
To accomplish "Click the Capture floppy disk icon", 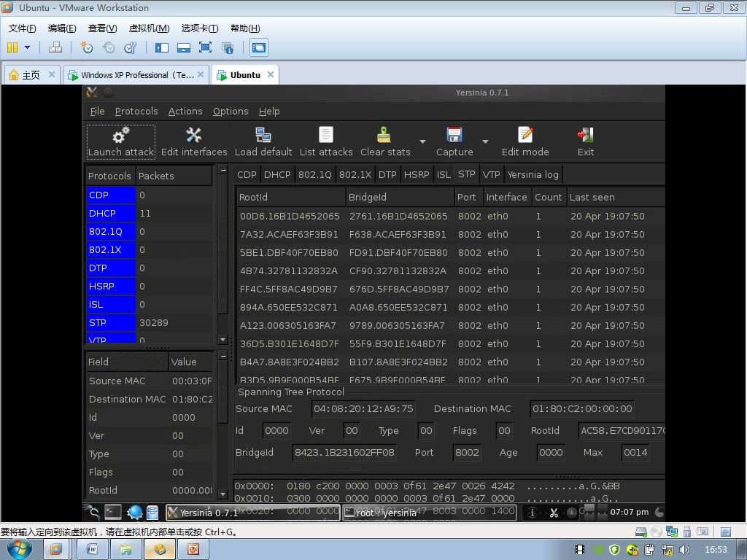I will pyautogui.click(x=454, y=135).
